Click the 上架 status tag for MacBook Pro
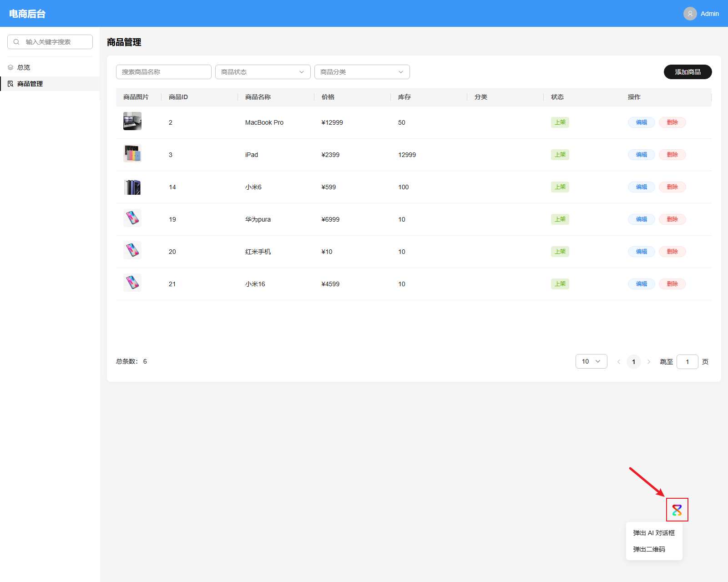Image resolution: width=728 pixels, height=582 pixels. coord(560,122)
